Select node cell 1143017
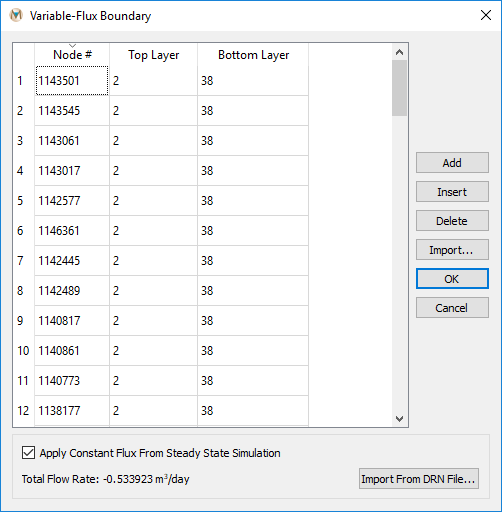This screenshot has height=512, width=502. (x=72, y=171)
